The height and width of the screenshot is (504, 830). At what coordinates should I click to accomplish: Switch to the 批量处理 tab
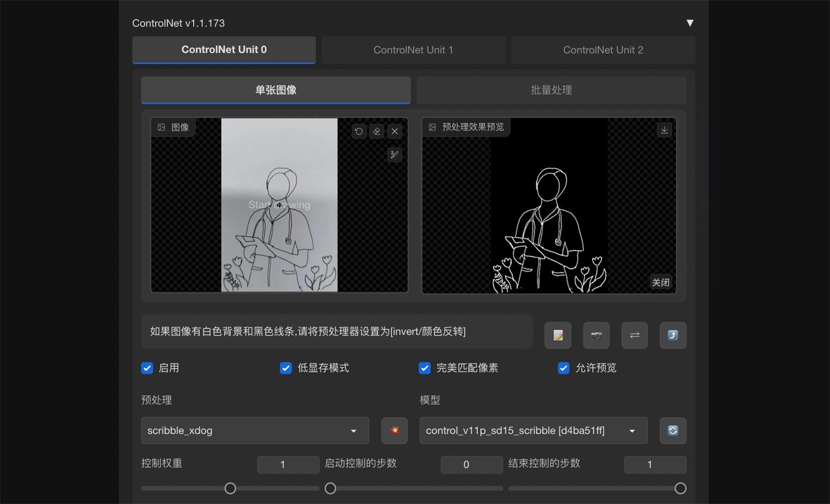551,90
